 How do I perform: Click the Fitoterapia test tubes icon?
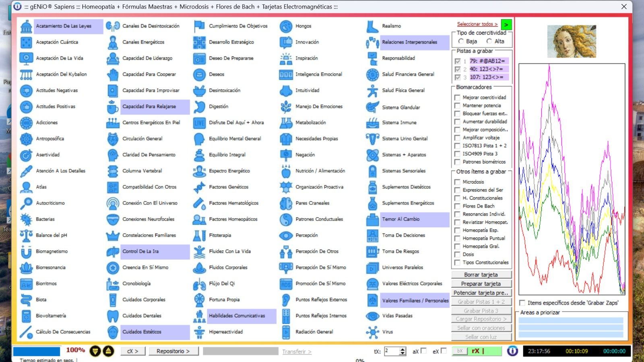click(199, 235)
